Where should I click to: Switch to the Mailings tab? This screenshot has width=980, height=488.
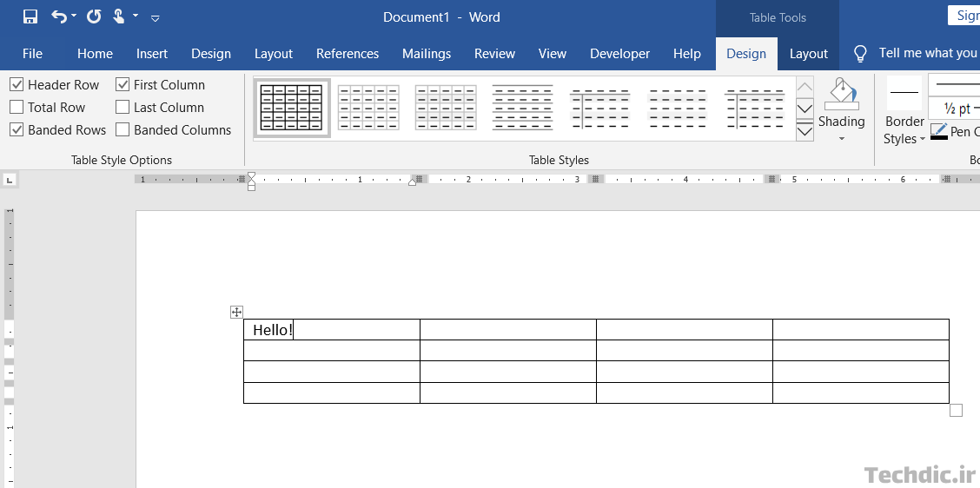pyautogui.click(x=427, y=54)
